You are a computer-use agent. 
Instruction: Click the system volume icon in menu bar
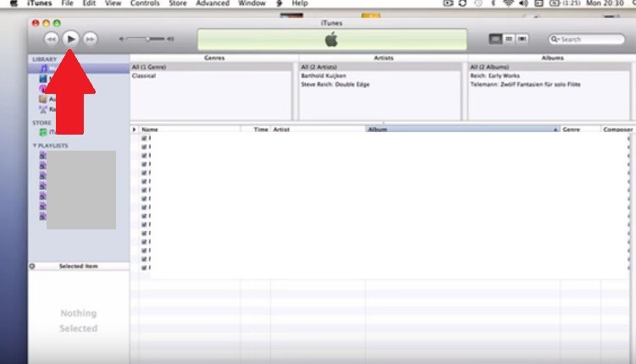523,3
